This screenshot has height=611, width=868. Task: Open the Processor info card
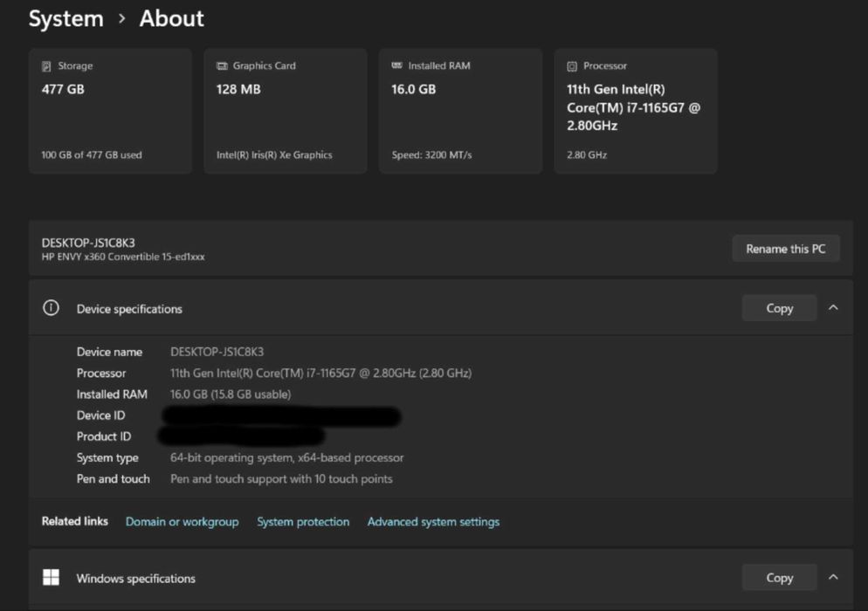coord(636,111)
